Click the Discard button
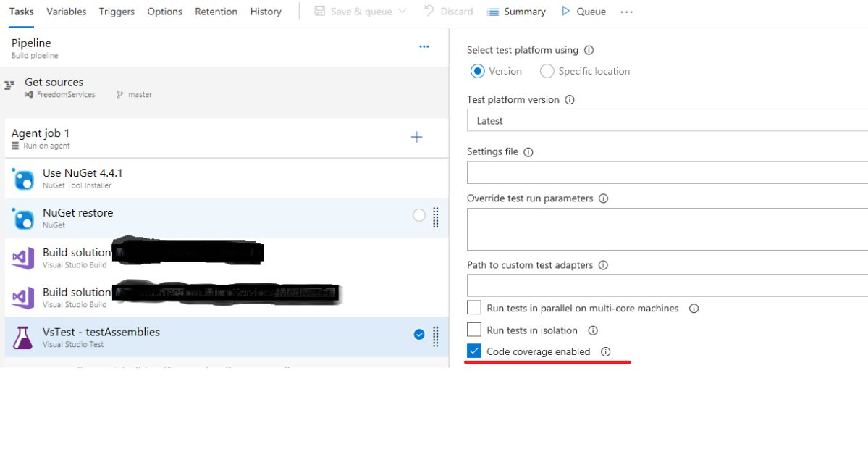The image size is (868, 460). 448,12
